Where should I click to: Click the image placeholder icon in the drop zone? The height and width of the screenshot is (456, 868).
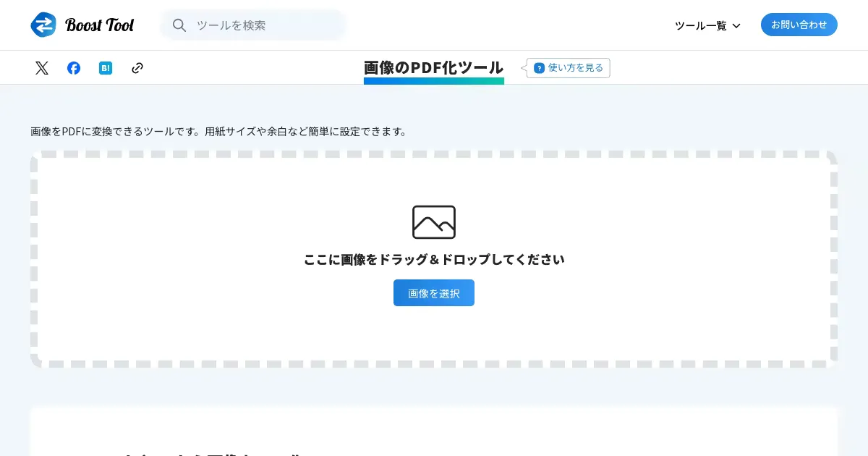434,222
